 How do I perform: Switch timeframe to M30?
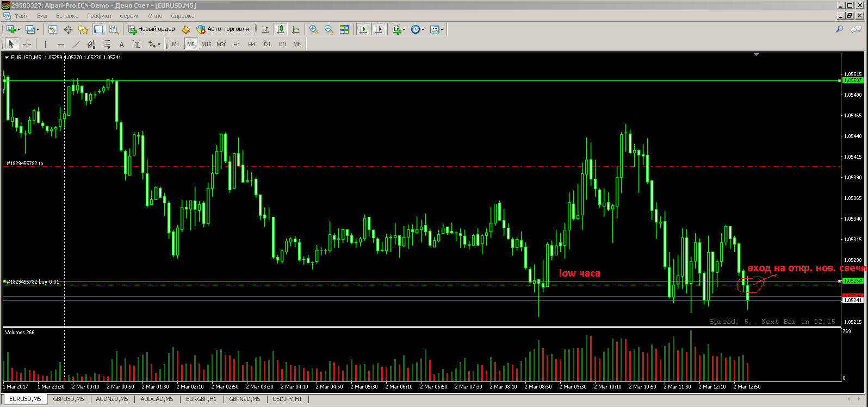[221, 44]
